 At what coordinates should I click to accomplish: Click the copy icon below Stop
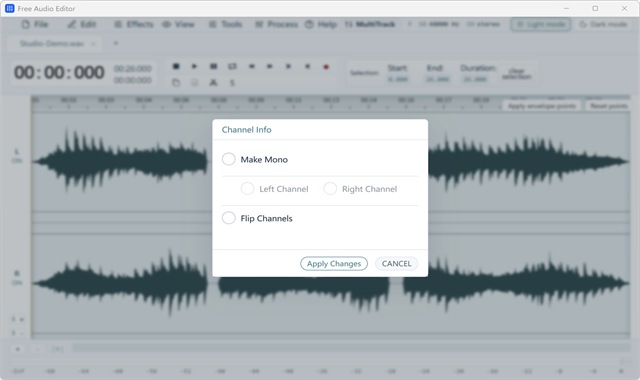(x=176, y=83)
